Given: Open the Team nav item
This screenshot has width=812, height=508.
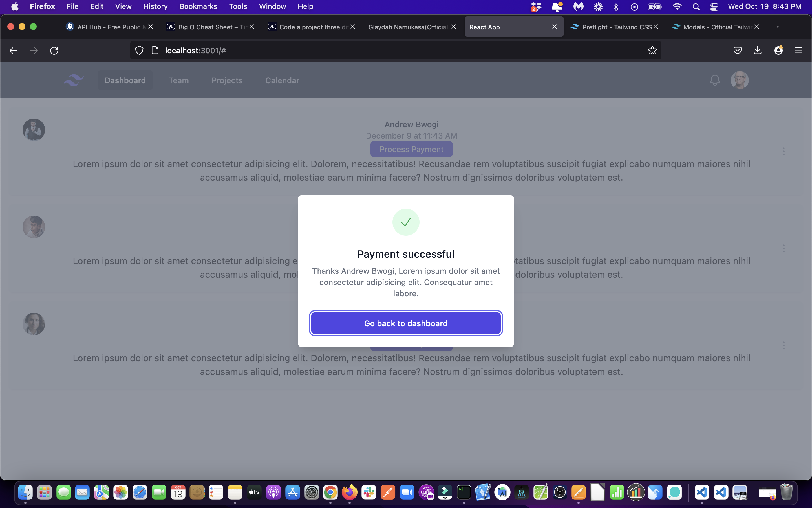Looking at the screenshot, I should click(x=178, y=80).
